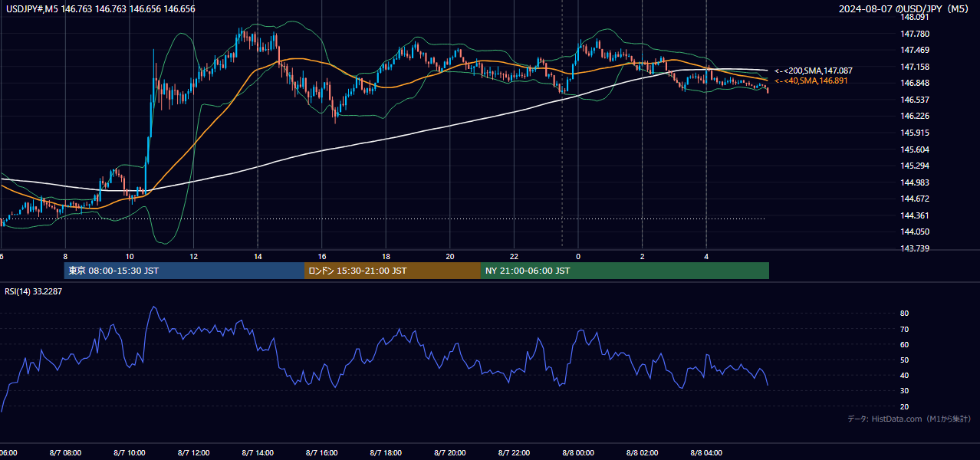
Task: Click hour tick 16 above the session bars
Action: [x=322, y=256]
